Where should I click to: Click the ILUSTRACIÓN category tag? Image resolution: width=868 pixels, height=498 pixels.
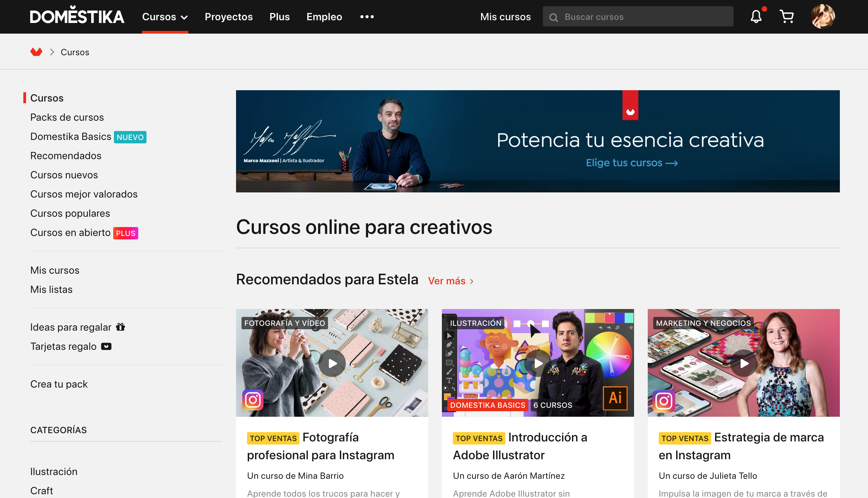tap(476, 323)
